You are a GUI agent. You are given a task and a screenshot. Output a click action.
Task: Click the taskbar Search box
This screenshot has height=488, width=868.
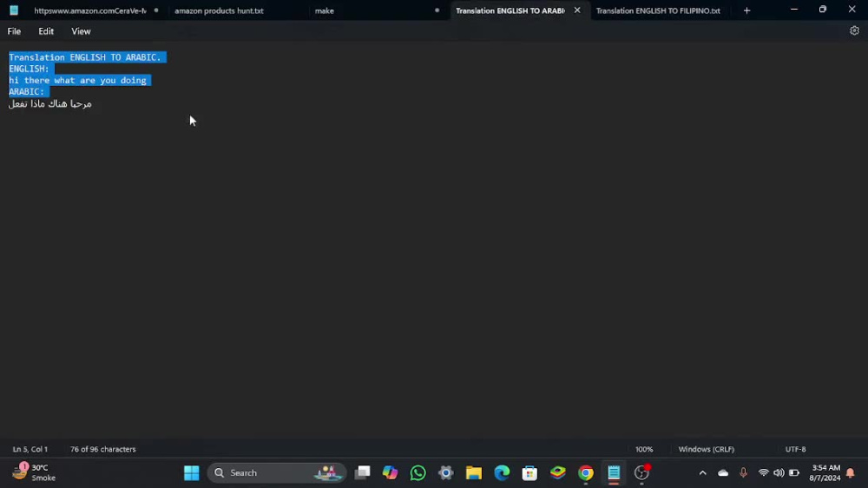[x=277, y=472]
